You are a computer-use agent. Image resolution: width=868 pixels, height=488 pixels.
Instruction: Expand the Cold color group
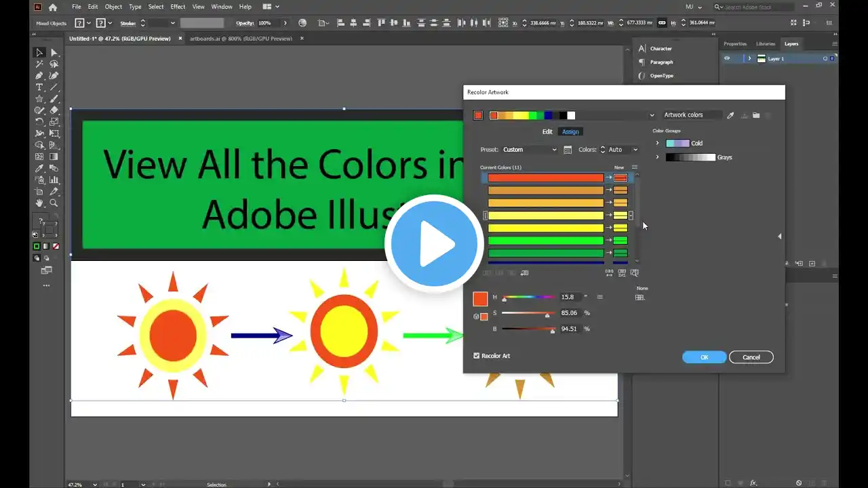657,143
